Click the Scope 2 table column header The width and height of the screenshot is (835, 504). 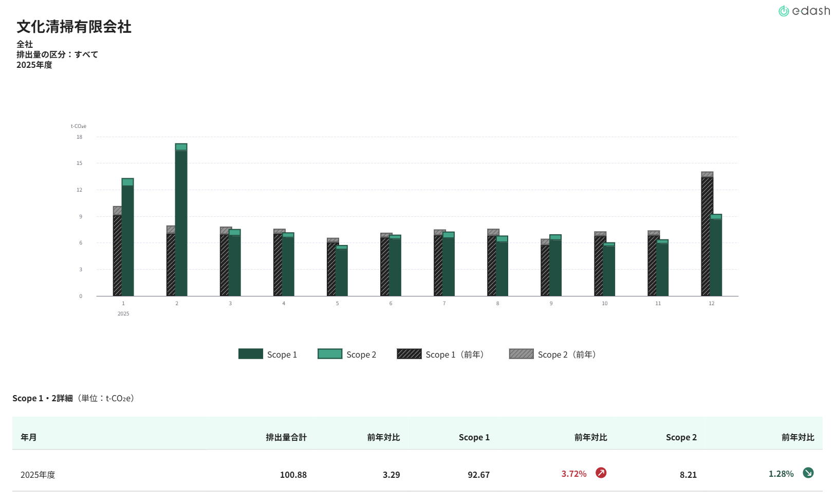click(681, 437)
